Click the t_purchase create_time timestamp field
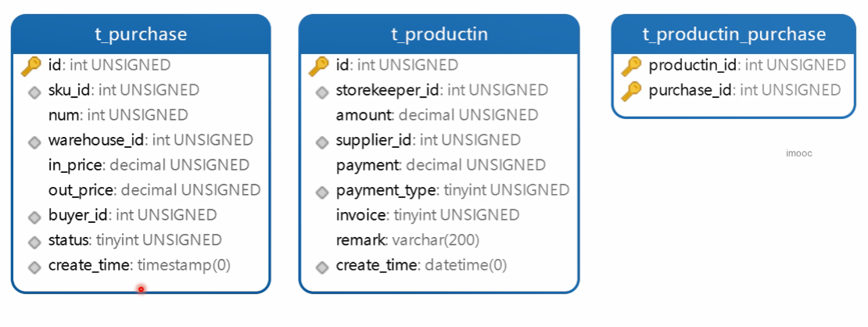This screenshot has width=868, height=327. [x=139, y=265]
